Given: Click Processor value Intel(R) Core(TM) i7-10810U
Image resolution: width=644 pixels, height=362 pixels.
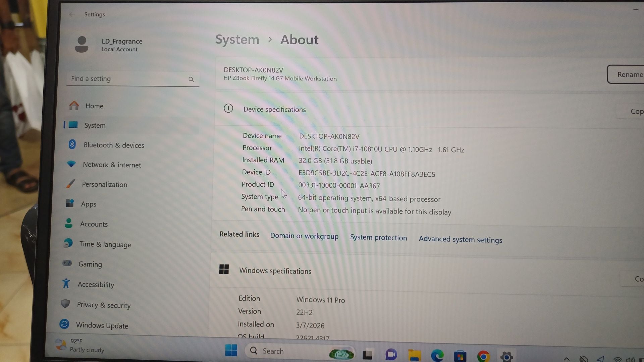Looking at the screenshot, I should click(381, 149).
